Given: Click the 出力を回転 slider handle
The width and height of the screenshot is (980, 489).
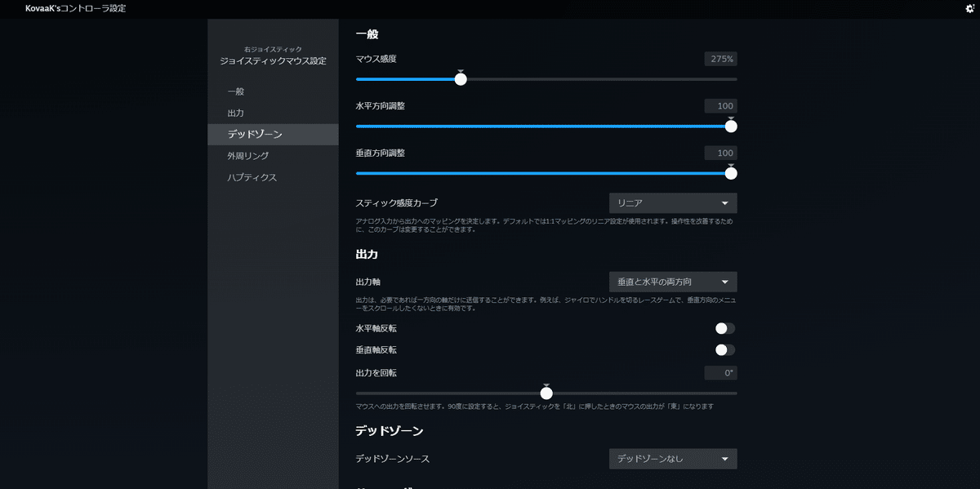Looking at the screenshot, I should click(546, 392).
